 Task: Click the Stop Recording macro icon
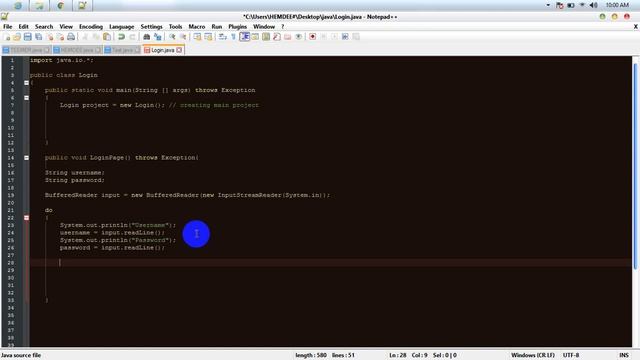(x=323, y=37)
